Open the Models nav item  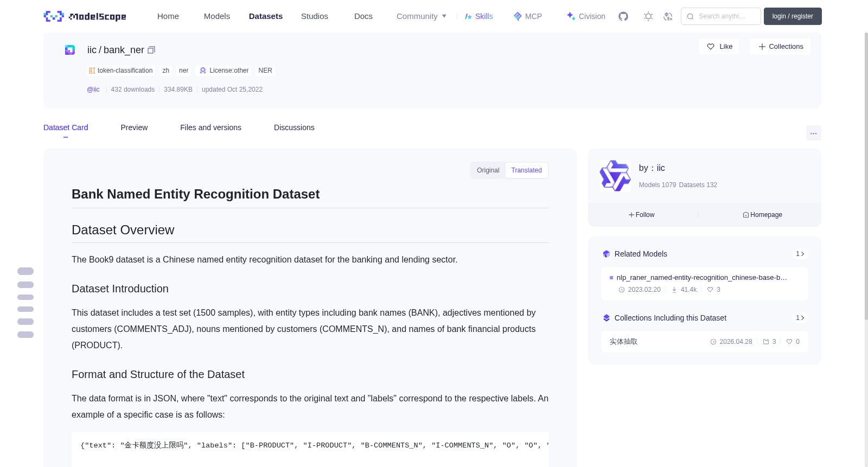tap(217, 16)
